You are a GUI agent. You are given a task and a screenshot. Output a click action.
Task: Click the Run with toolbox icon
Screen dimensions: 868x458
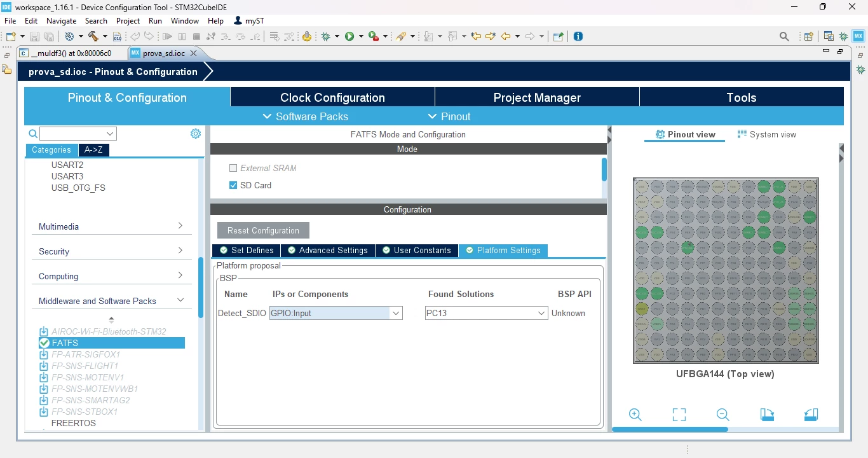[374, 36]
